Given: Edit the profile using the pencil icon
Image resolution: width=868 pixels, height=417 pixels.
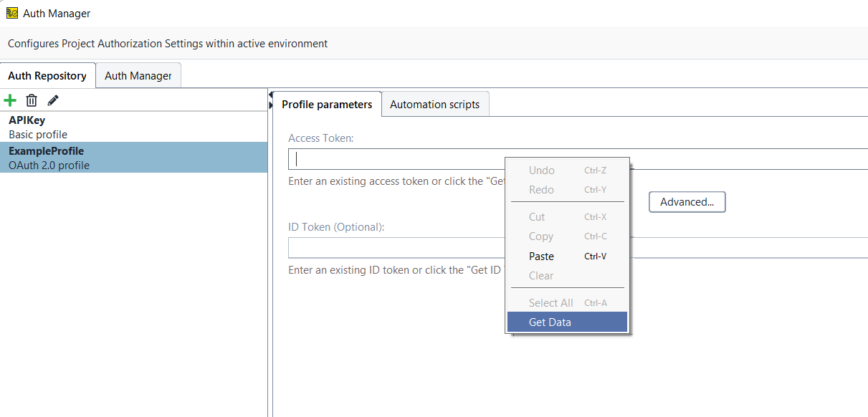Looking at the screenshot, I should (52, 100).
